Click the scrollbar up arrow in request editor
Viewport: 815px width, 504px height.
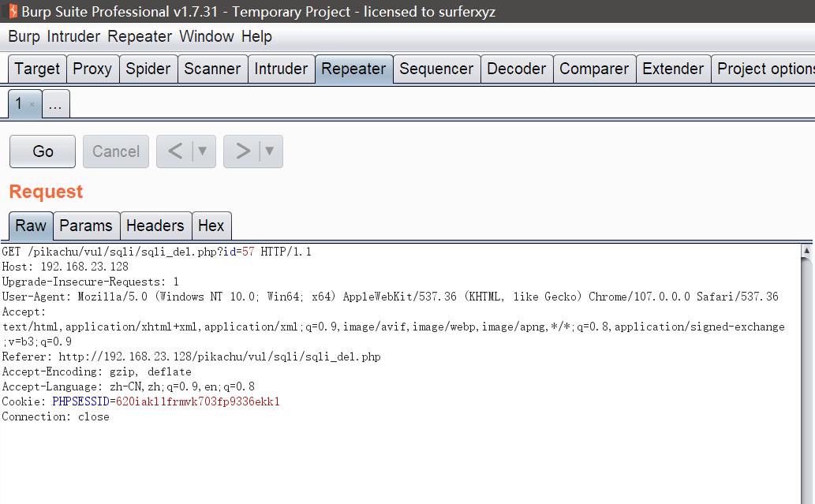point(807,252)
